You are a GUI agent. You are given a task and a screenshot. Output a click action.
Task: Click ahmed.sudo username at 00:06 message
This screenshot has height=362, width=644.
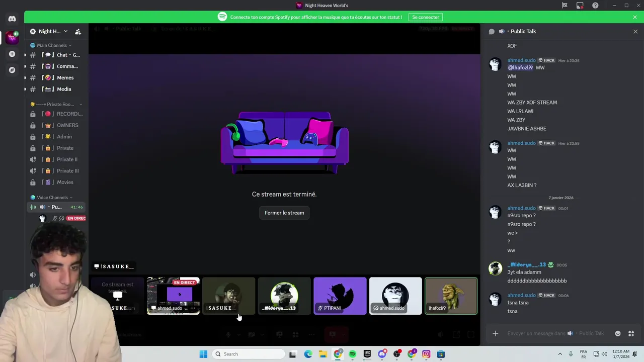coord(521,295)
